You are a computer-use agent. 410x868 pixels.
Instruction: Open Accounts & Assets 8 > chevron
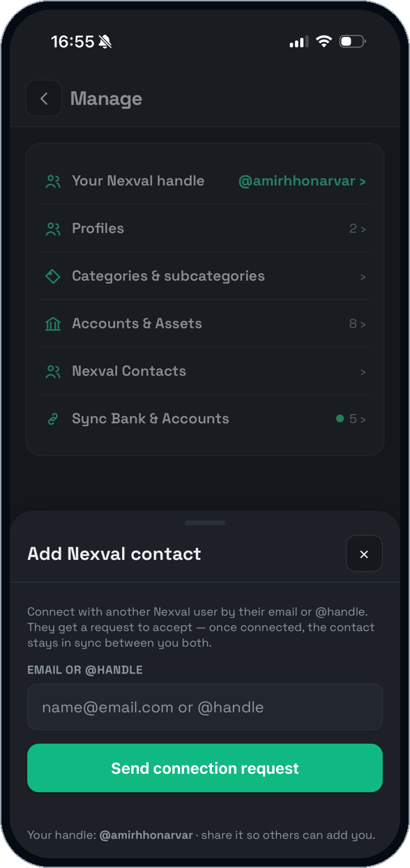(358, 323)
